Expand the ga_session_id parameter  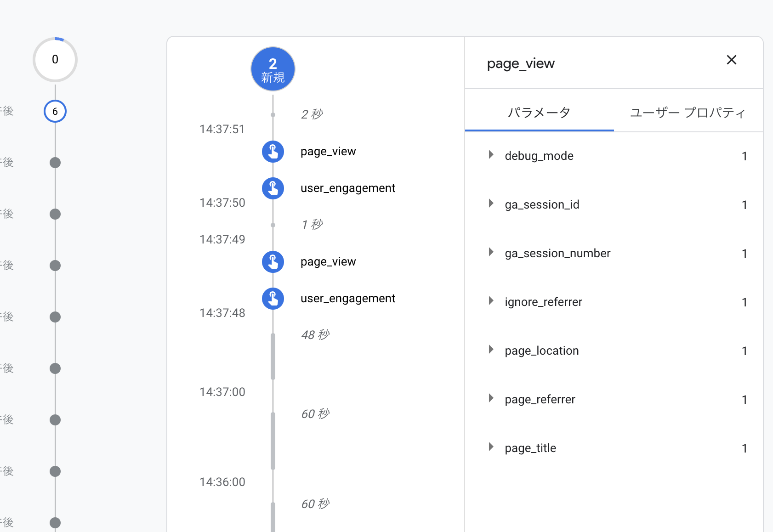(491, 204)
